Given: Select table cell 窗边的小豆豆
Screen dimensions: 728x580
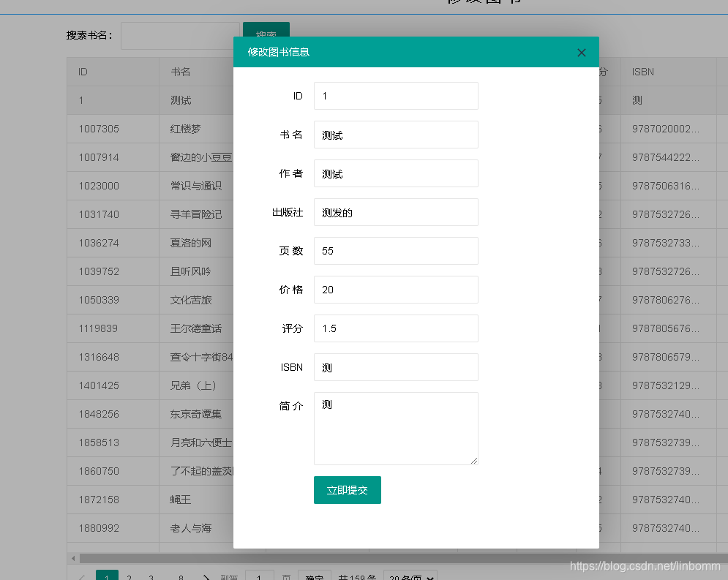Looking at the screenshot, I should coord(196,157).
